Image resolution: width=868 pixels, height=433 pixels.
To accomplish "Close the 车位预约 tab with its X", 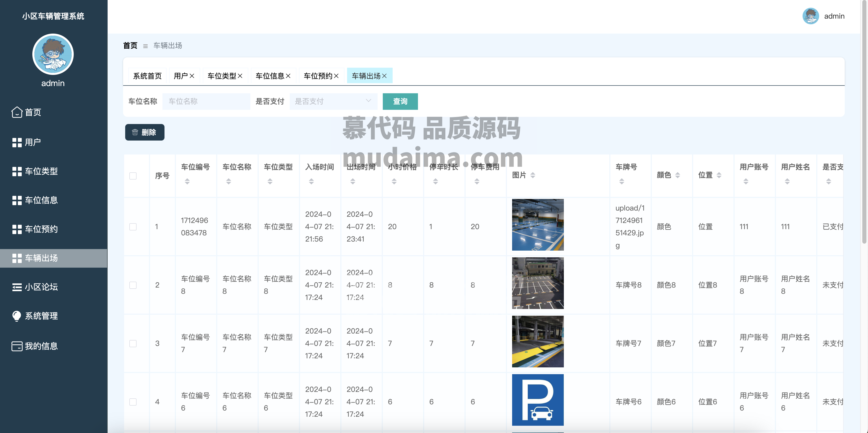I will click(x=336, y=76).
